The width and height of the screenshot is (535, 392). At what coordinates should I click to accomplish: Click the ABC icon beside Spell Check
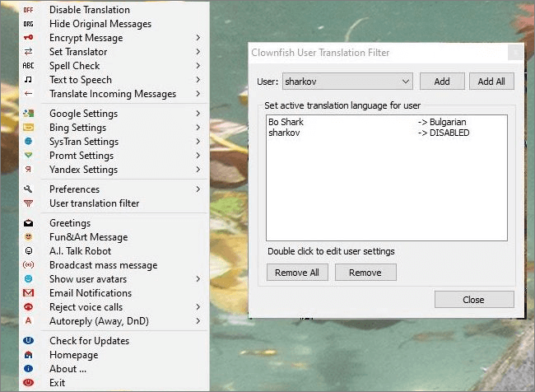click(x=28, y=66)
